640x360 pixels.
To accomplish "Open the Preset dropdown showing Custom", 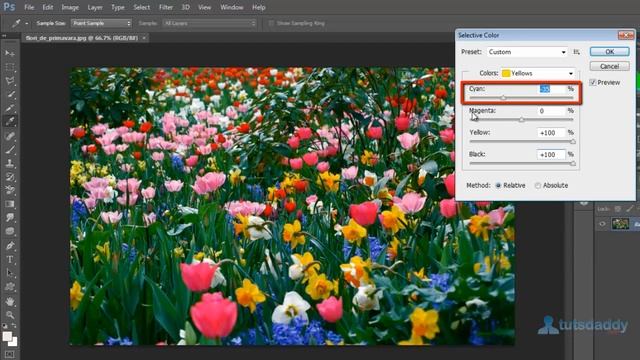I will pos(527,52).
